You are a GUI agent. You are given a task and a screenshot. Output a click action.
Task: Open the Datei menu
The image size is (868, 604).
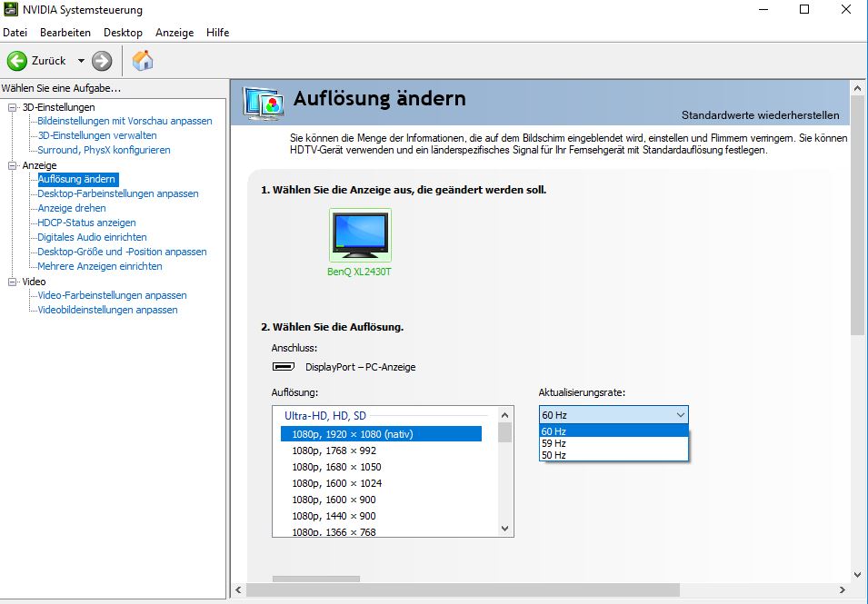(15, 33)
